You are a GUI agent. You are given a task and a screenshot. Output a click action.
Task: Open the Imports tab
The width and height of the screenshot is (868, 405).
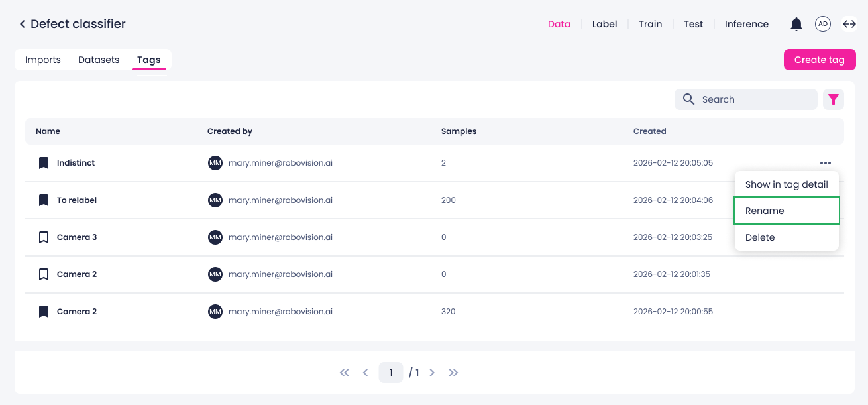(x=43, y=60)
